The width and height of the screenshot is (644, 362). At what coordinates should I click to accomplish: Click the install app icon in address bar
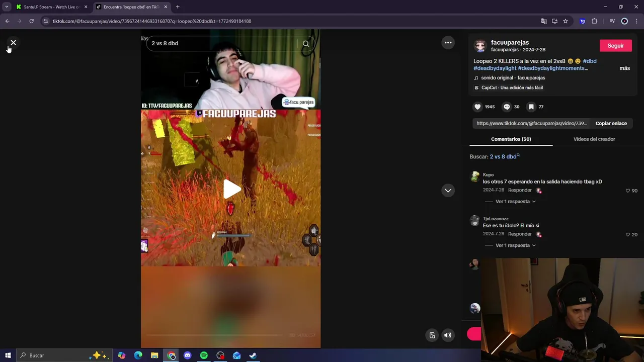554,21
